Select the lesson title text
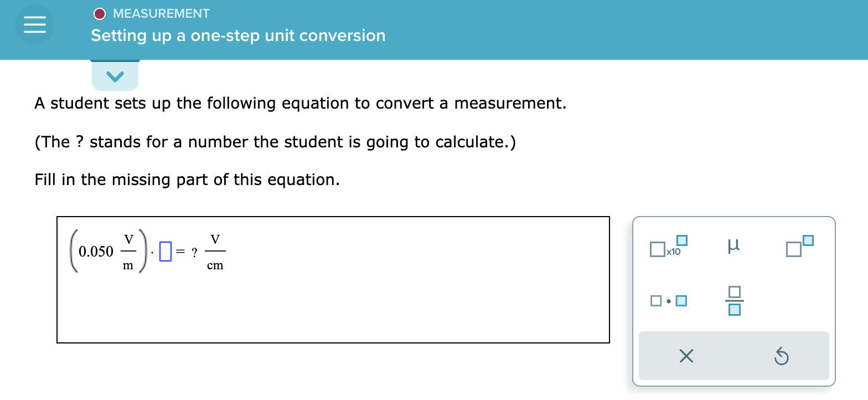Viewport: 868px width, 400px height. (x=238, y=35)
